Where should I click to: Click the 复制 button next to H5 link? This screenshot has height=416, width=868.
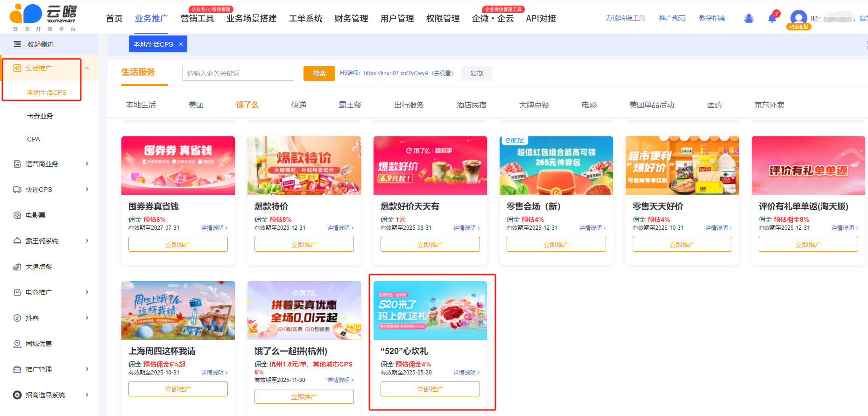[x=477, y=73]
